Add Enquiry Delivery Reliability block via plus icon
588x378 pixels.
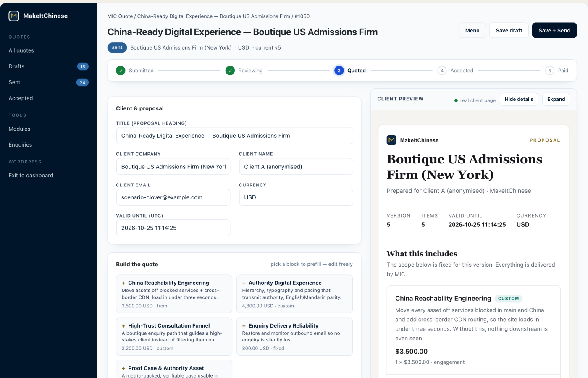coord(244,326)
